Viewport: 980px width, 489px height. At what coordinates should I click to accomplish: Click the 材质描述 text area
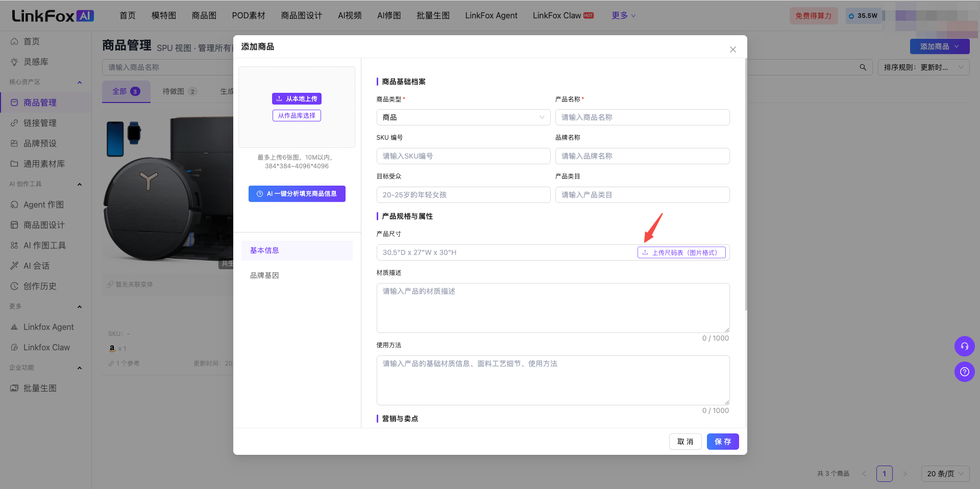pyautogui.click(x=553, y=308)
